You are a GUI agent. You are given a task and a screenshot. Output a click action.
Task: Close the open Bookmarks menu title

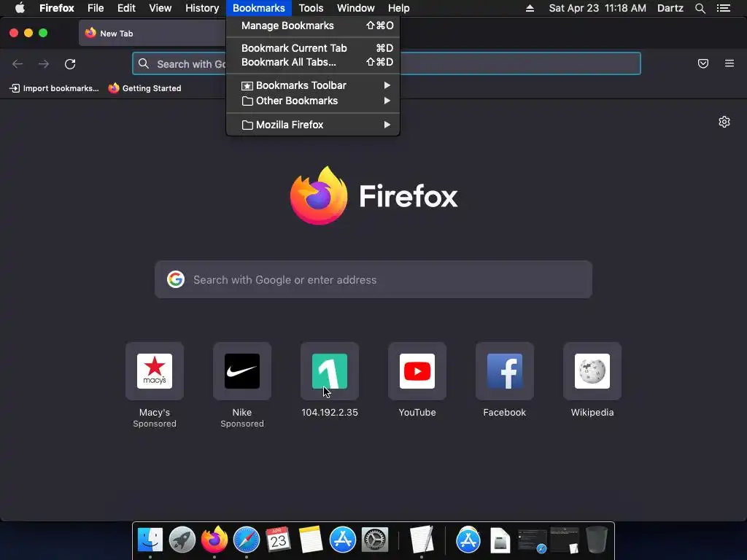(x=259, y=8)
